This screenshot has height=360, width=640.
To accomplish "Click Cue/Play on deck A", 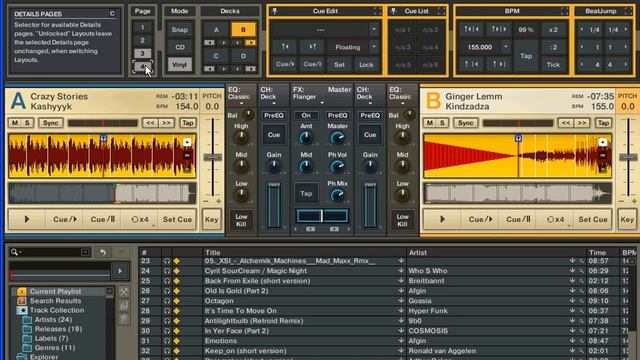I will (x=64, y=220).
